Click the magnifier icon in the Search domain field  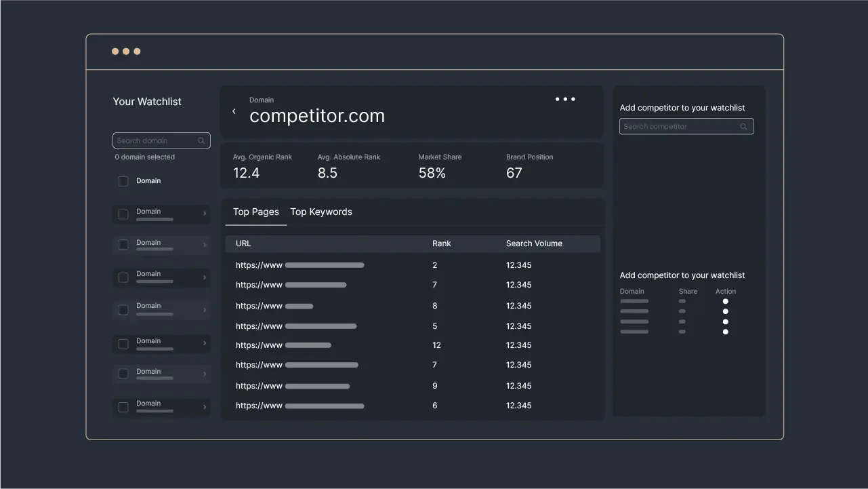[201, 140]
